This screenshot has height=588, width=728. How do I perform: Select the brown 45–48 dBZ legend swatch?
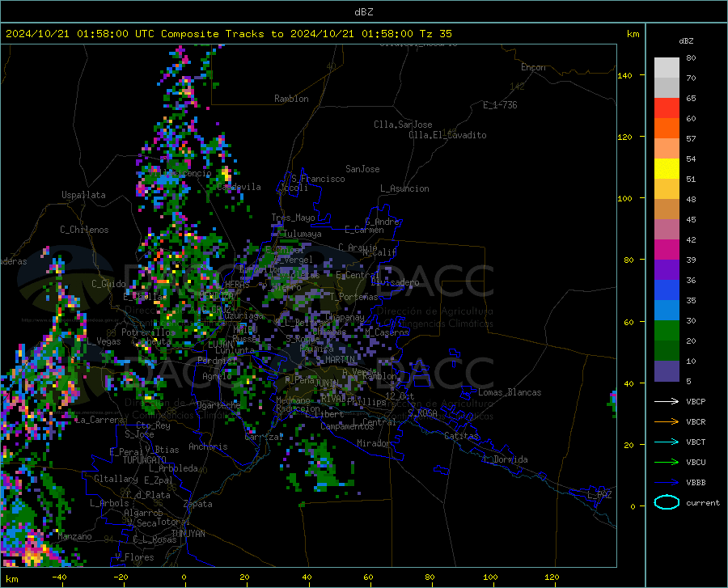(x=667, y=209)
